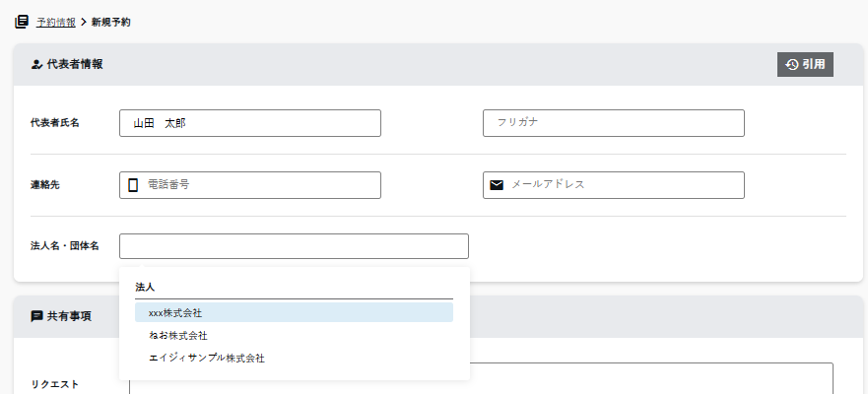Focus the 代表者氏名 field with 山田 太郎
Image resolution: width=868 pixels, height=394 pixels.
coord(249,123)
